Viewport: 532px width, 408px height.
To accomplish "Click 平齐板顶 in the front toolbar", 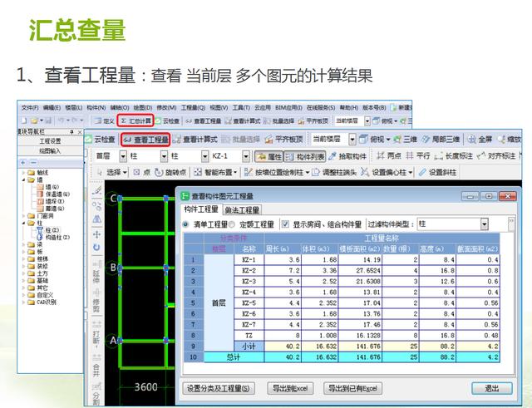I will pos(283,139).
